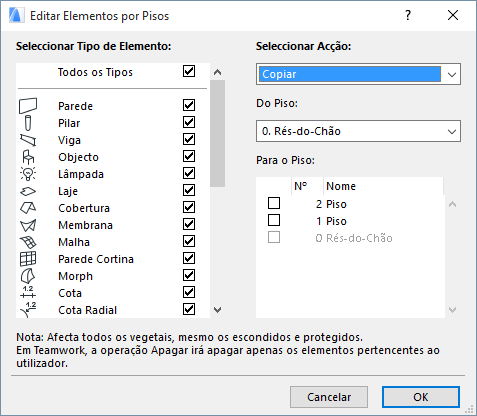Viewport: 477px width, 416px height.
Task: Click the Cota Radial dimension icon
Action: point(28,310)
